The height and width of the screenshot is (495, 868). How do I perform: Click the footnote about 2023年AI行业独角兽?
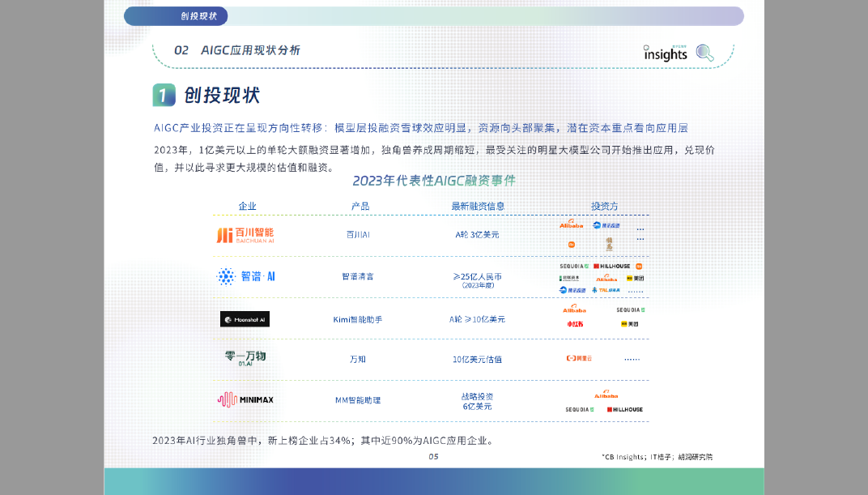323,441
